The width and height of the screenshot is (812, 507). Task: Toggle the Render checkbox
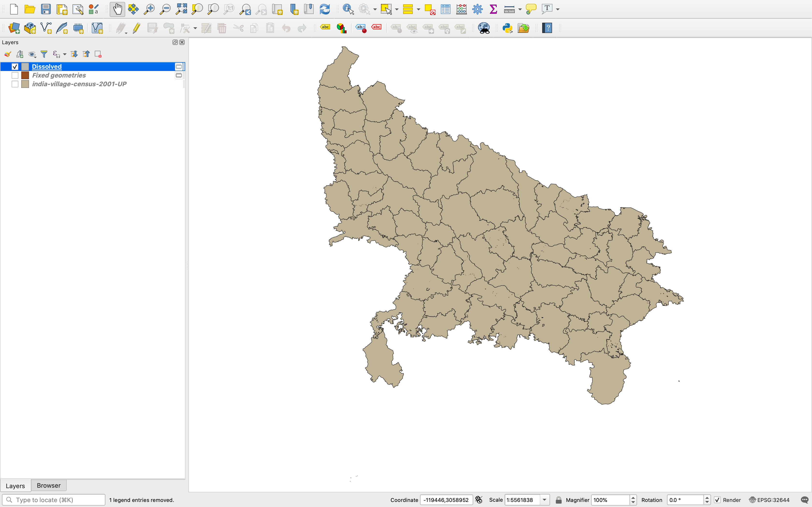click(x=717, y=500)
